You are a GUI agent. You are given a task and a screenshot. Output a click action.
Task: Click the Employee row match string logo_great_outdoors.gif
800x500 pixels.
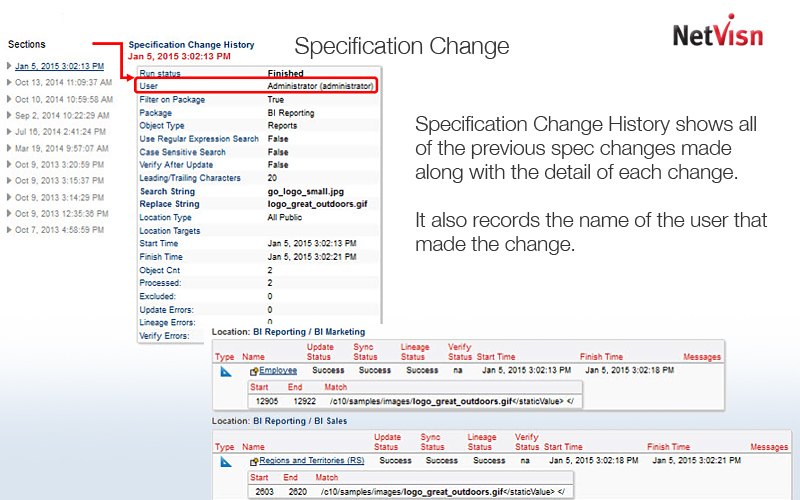coord(462,401)
